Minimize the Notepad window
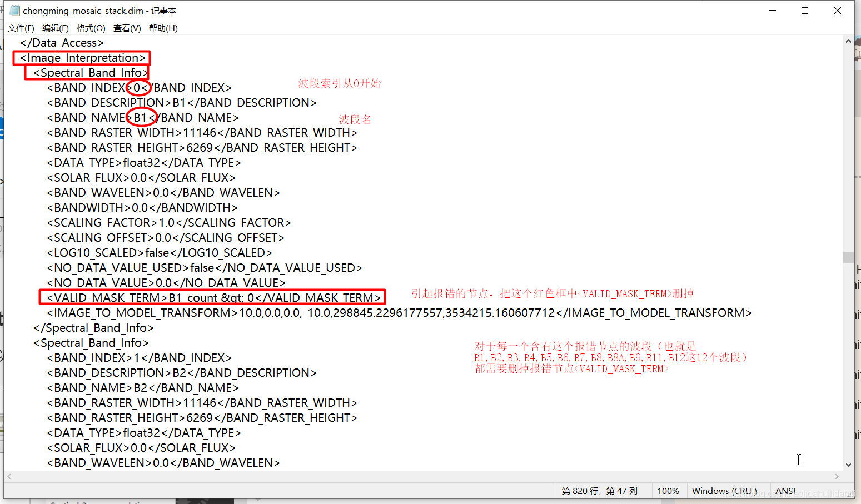 tap(772, 11)
